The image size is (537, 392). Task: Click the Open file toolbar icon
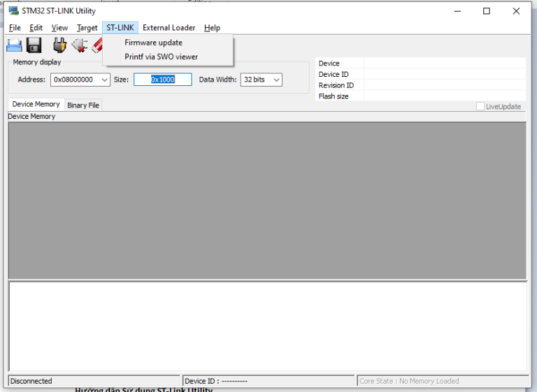14,45
